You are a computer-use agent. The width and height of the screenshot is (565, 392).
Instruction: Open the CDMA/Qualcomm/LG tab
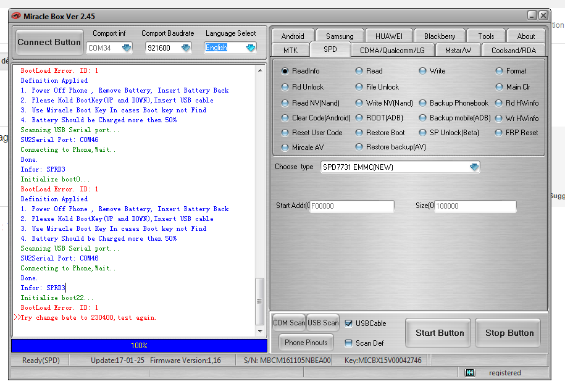tap(392, 50)
